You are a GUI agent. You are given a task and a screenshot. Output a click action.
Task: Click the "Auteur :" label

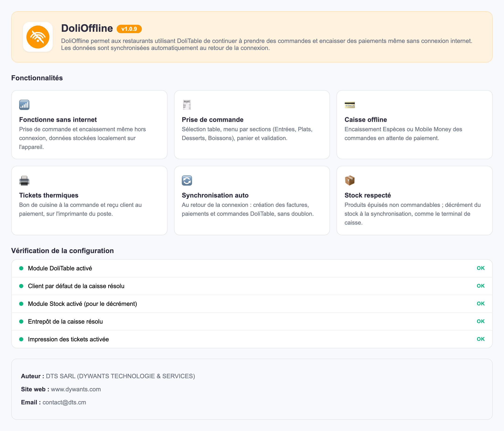(33, 376)
